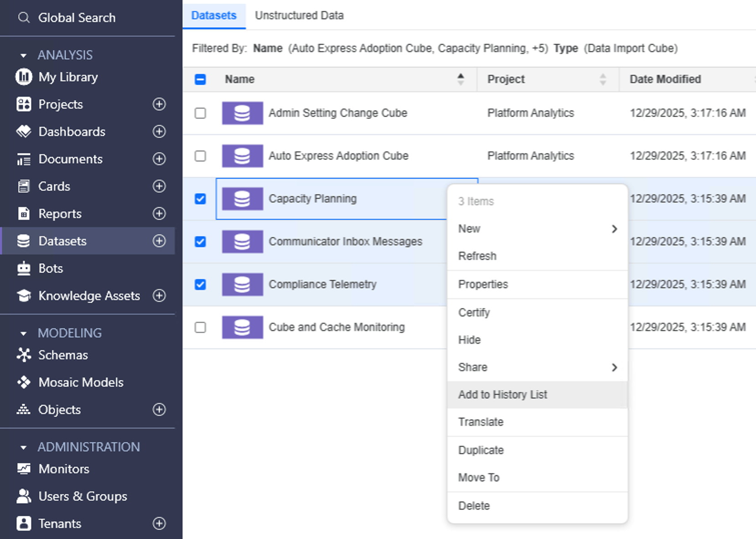Collapse the MODELING section
Image resolution: width=756 pixels, height=539 pixels.
23,333
